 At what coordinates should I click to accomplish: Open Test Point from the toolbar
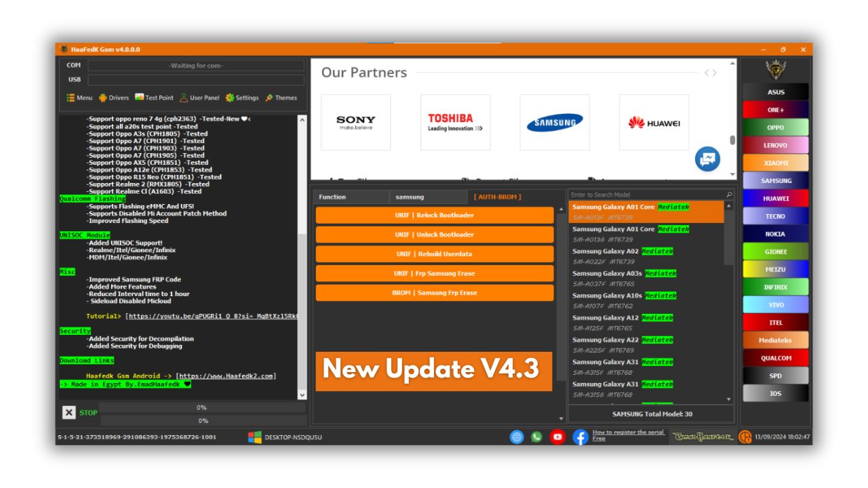(x=155, y=98)
